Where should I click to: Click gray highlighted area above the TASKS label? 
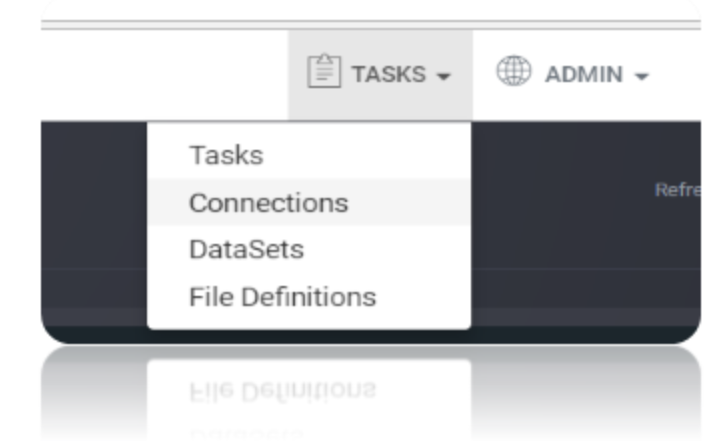380,44
